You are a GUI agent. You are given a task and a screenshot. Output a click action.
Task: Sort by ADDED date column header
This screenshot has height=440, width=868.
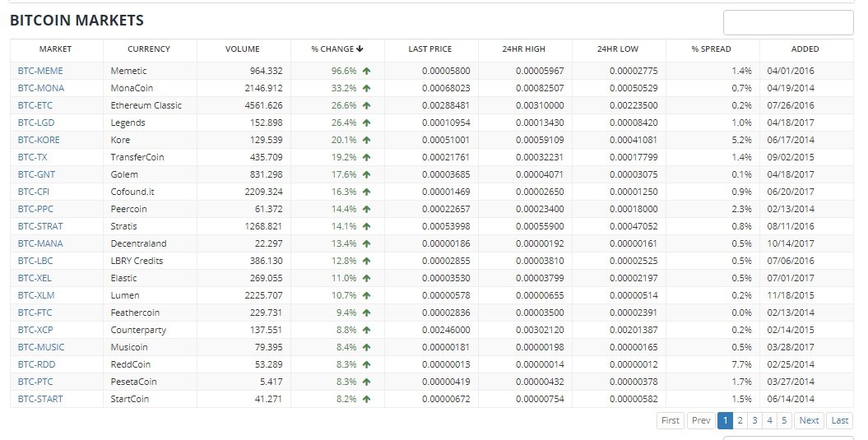pos(805,49)
